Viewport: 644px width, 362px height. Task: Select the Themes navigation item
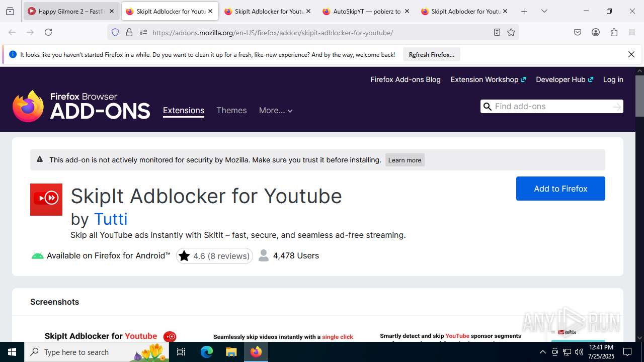pos(231,111)
